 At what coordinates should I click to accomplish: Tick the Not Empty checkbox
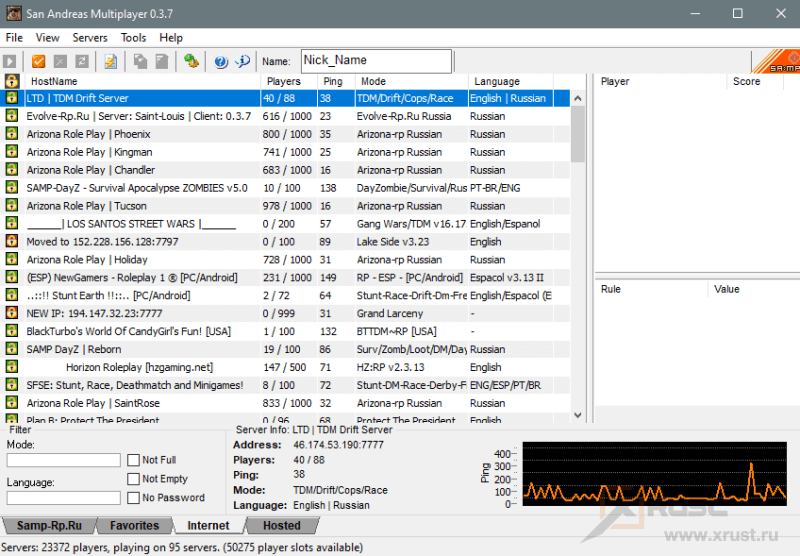point(134,479)
